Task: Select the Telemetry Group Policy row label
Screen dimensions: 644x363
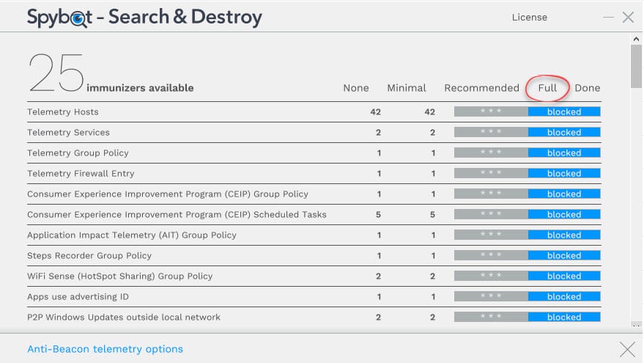Action: click(x=78, y=153)
